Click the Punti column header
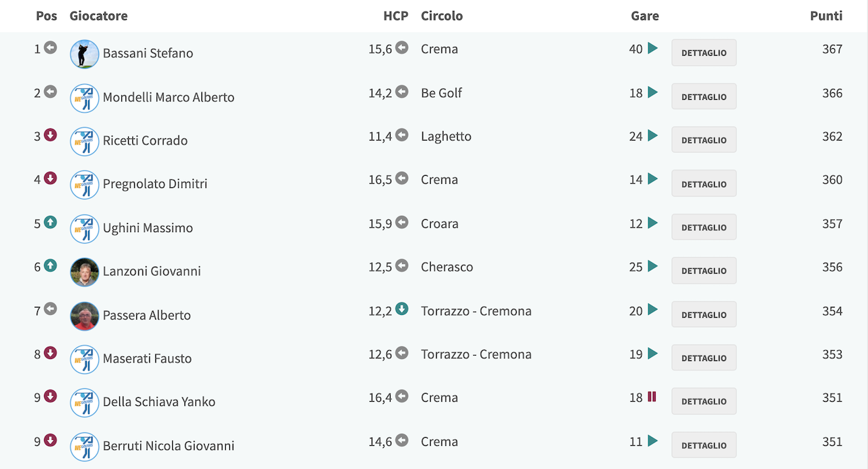 pos(826,16)
